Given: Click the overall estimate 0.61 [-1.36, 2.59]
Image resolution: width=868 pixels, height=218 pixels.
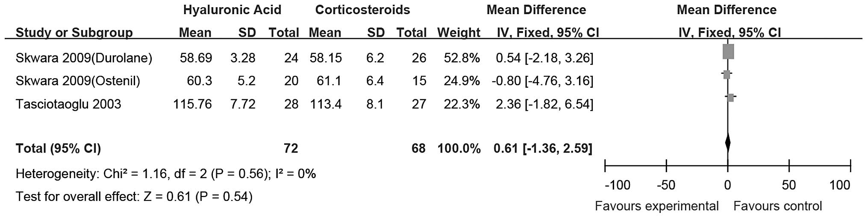Looking at the screenshot, I should (x=543, y=148).
